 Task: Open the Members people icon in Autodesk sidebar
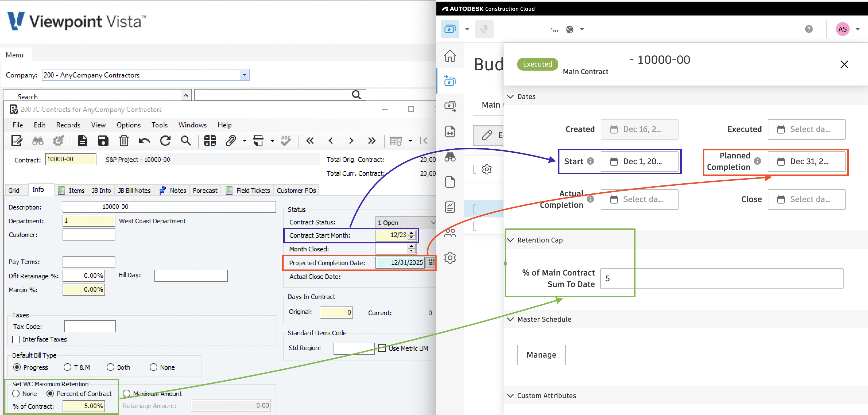pos(450,232)
